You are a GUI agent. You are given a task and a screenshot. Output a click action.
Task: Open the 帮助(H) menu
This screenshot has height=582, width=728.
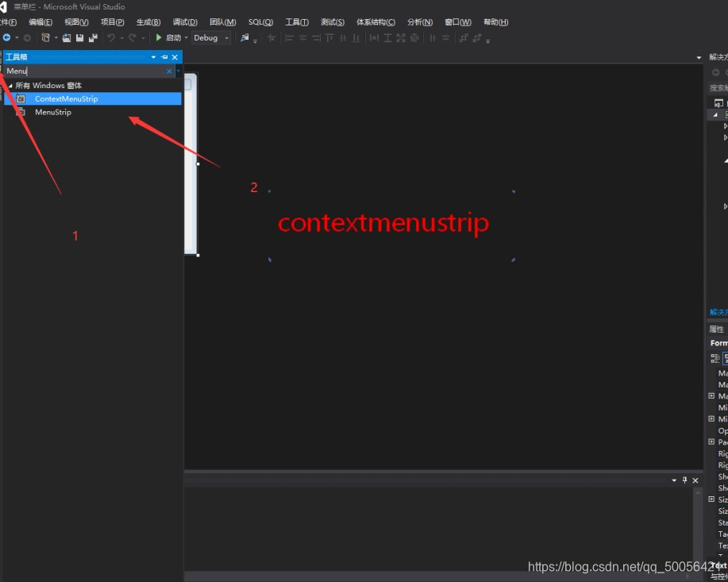point(495,21)
